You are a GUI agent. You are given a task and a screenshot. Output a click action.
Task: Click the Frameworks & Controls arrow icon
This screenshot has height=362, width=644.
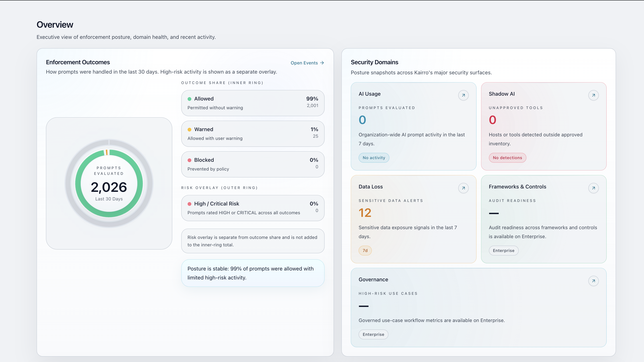click(x=594, y=188)
